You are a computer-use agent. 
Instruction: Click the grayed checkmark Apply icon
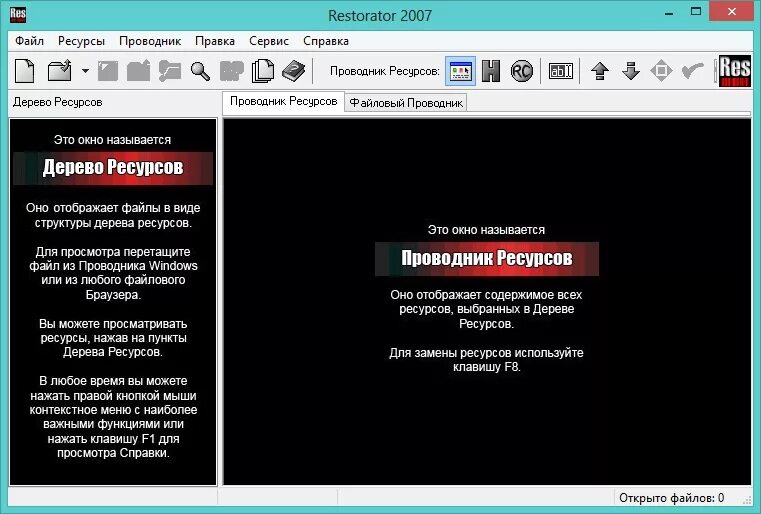pyautogui.click(x=693, y=71)
